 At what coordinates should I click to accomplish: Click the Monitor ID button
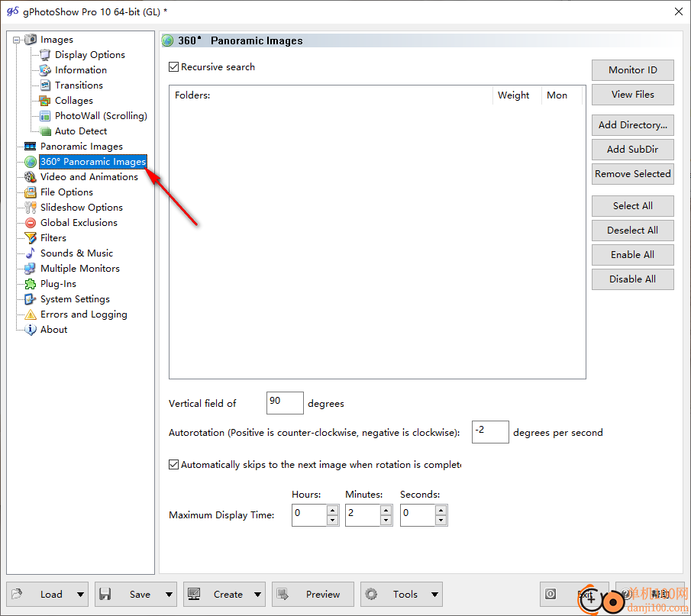click(x=633, y=70)
